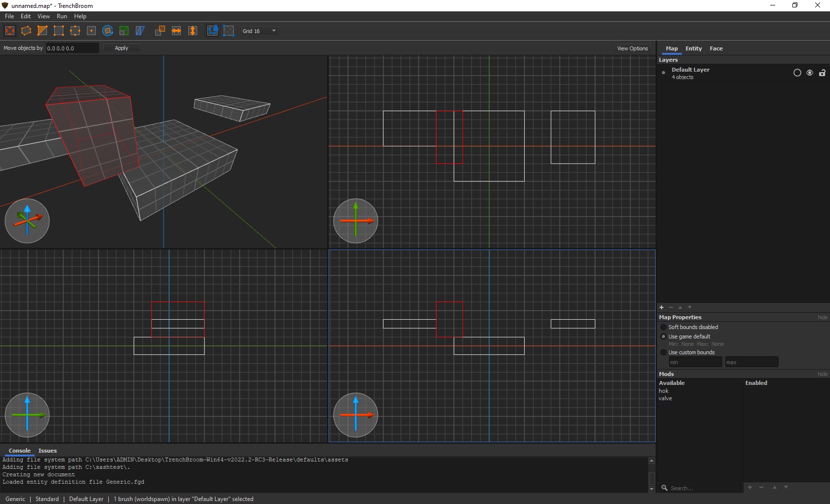Flip selection vertically

coord(193,31)
